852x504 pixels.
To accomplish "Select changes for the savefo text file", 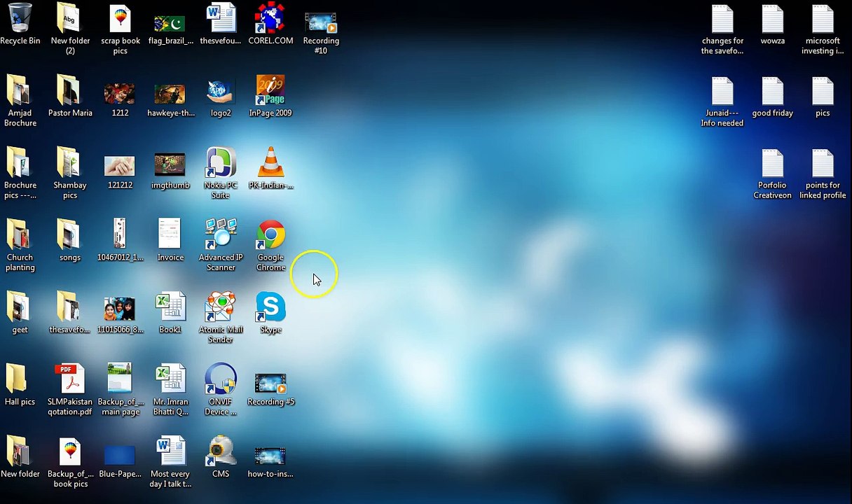I will [x=722, y=19].
